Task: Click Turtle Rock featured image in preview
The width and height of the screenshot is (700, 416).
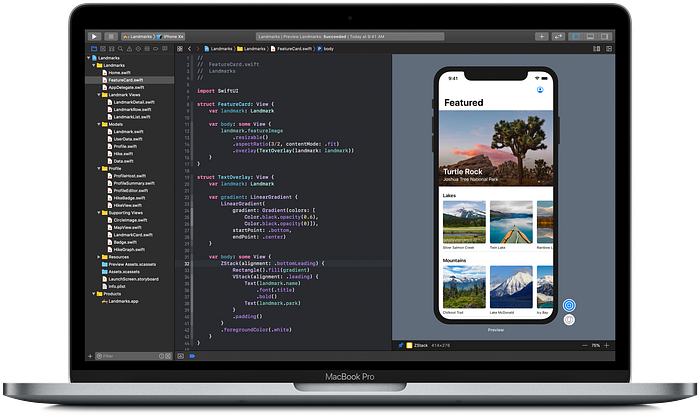Action: pyautogui.click(x=496, y=148)
